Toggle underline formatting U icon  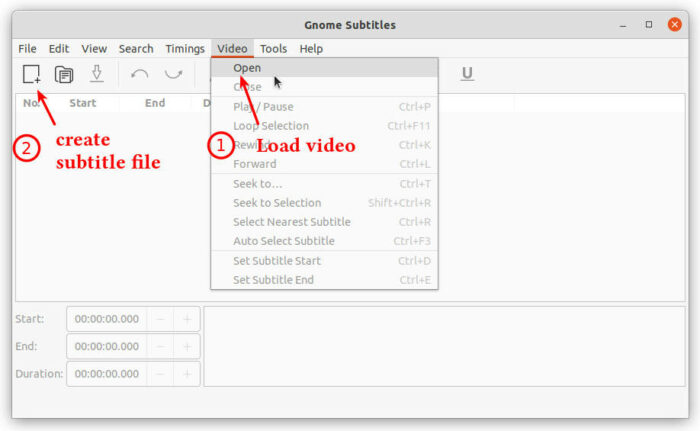pos(467,73)
